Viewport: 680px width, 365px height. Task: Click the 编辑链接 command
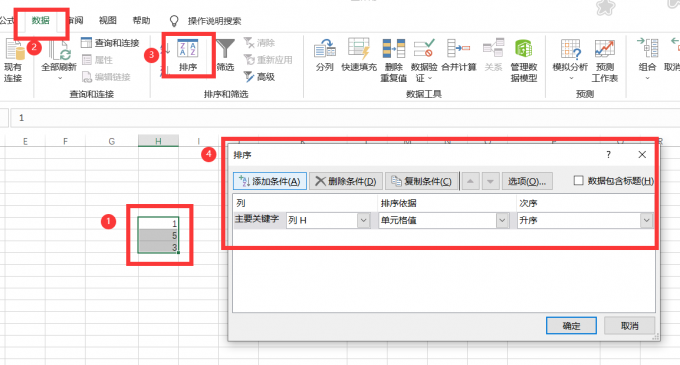coord(107,77)
